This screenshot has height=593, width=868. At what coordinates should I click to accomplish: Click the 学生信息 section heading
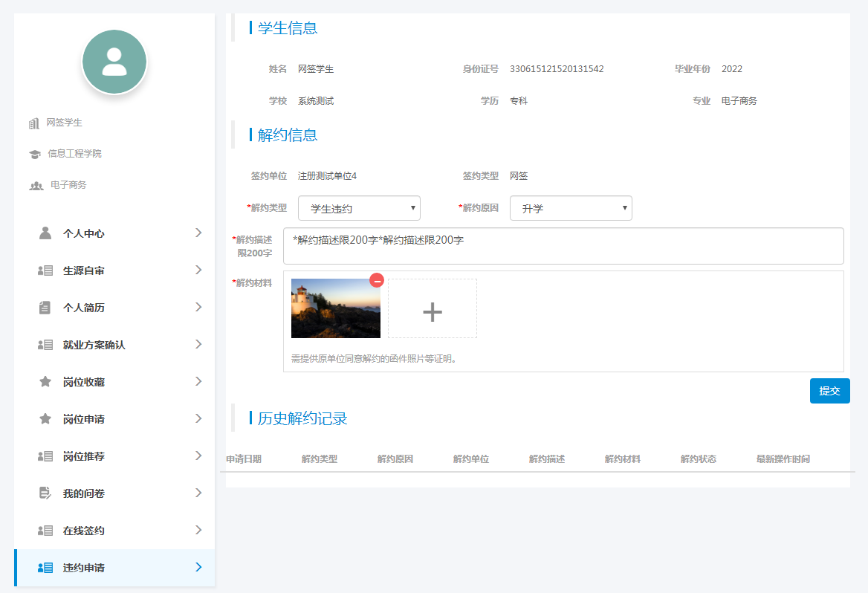(288, 27)
